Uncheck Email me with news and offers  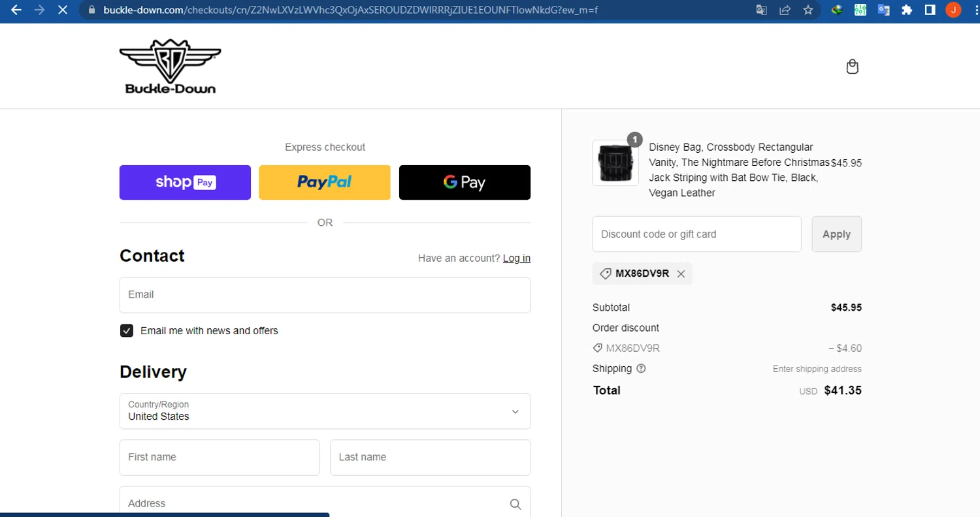tap(127, 330)
